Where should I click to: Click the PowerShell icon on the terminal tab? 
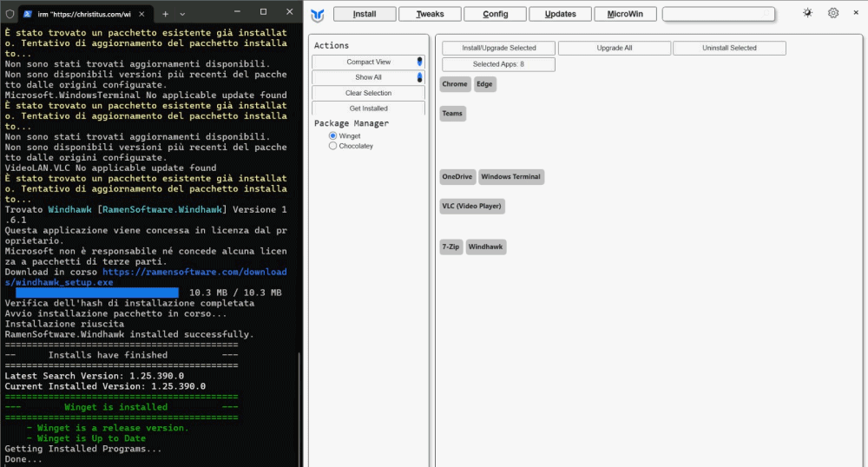pos(28,14)
